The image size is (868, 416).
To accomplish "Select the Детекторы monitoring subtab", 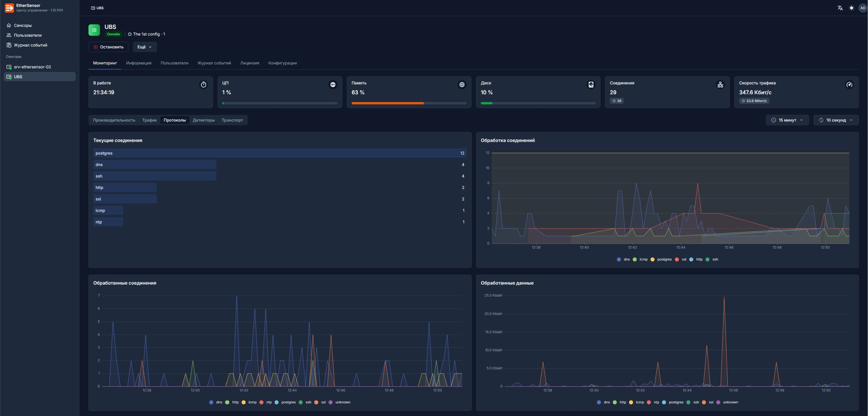I will click(x=203, y=120).
